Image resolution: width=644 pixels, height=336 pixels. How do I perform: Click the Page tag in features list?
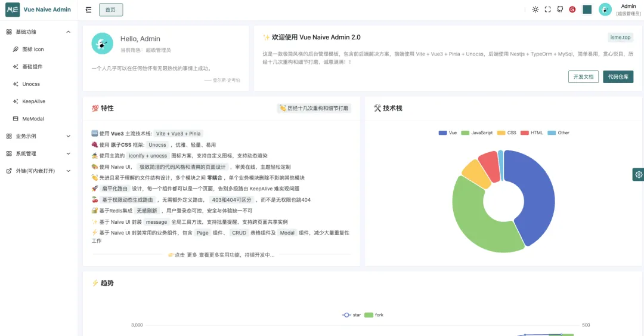(x=203, y=233)
